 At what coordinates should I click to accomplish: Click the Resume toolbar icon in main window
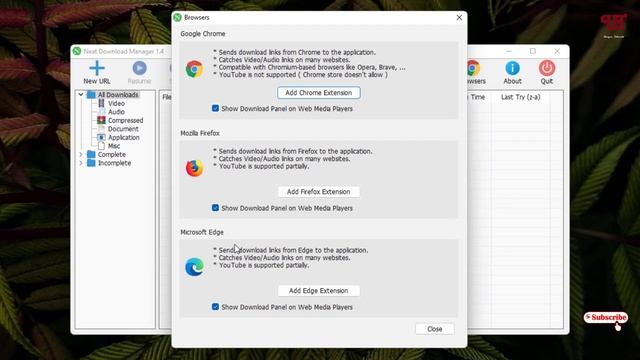[x=139, y=68]
